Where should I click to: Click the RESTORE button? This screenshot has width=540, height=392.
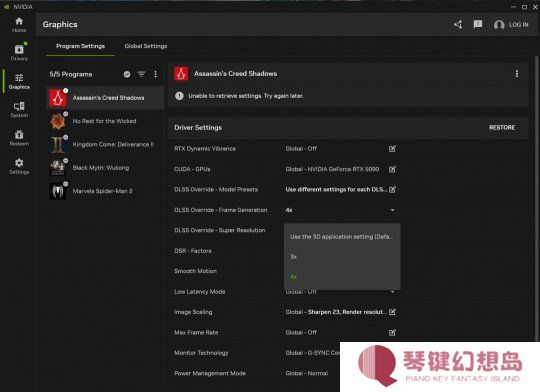click(502, 127)
